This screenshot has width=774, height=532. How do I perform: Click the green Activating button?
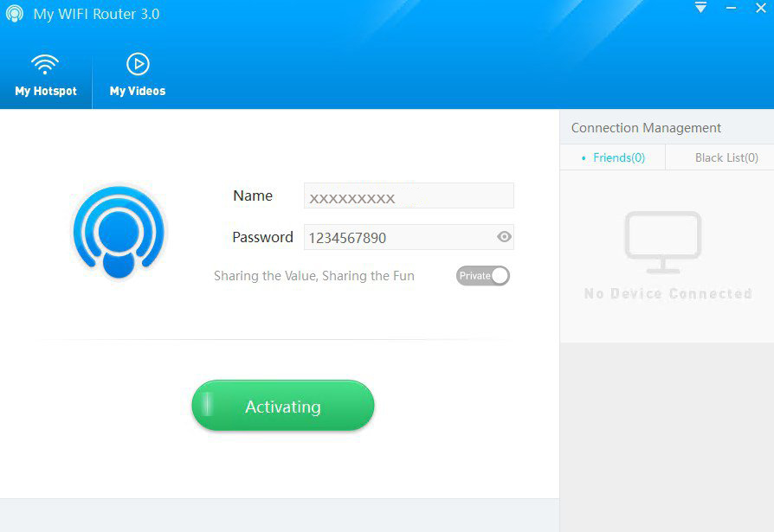point(283,406)
